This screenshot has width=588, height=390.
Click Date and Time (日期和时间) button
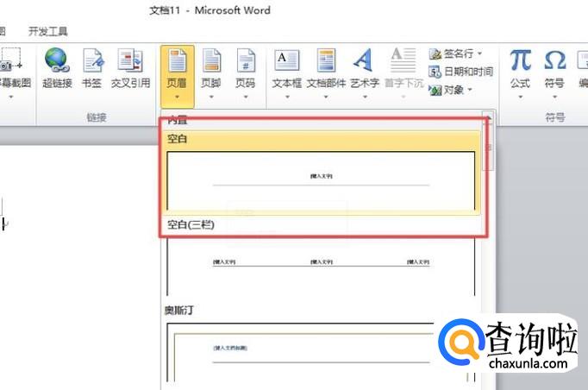[461, 72]
